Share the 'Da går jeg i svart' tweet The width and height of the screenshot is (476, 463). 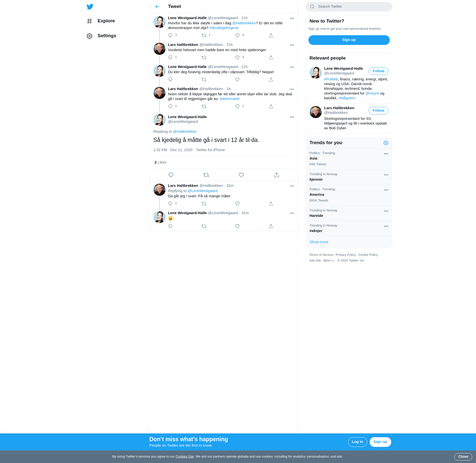click(x=271, y=203)
